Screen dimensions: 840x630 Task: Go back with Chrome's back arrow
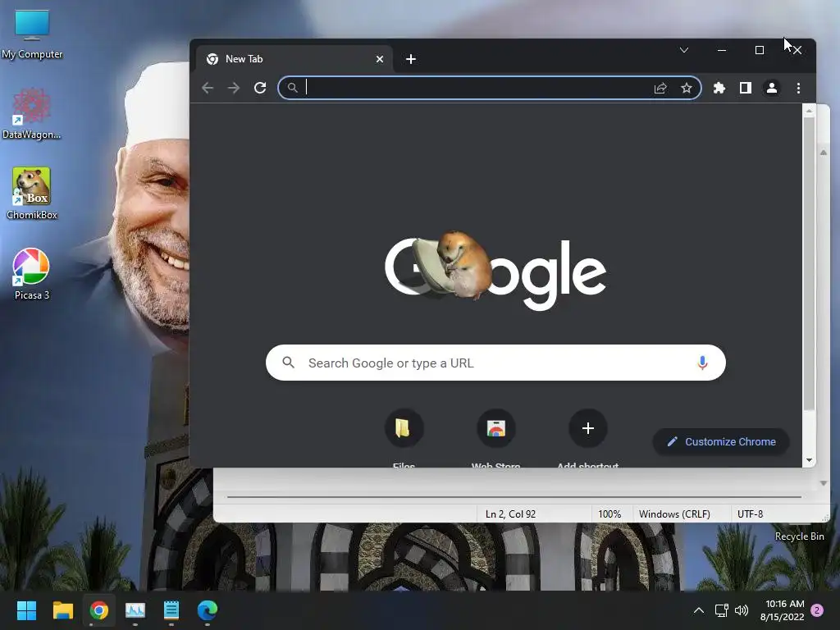[x=208, y=88]
